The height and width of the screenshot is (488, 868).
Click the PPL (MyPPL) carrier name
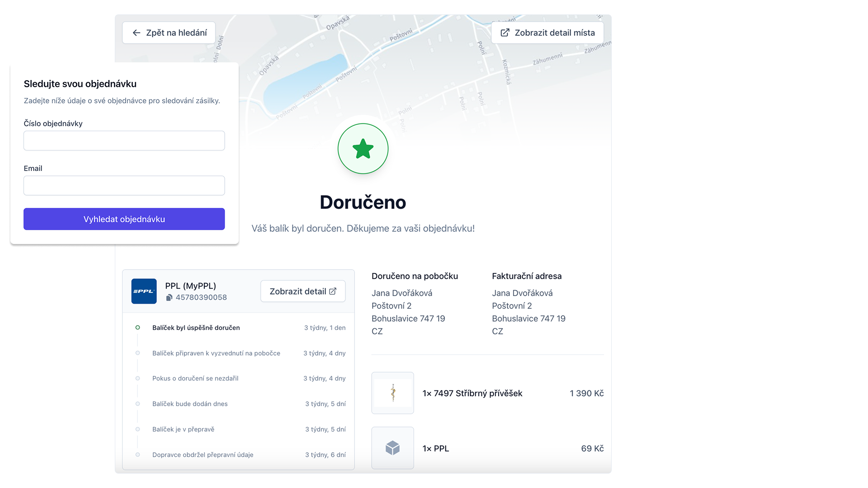coord(190,286)
